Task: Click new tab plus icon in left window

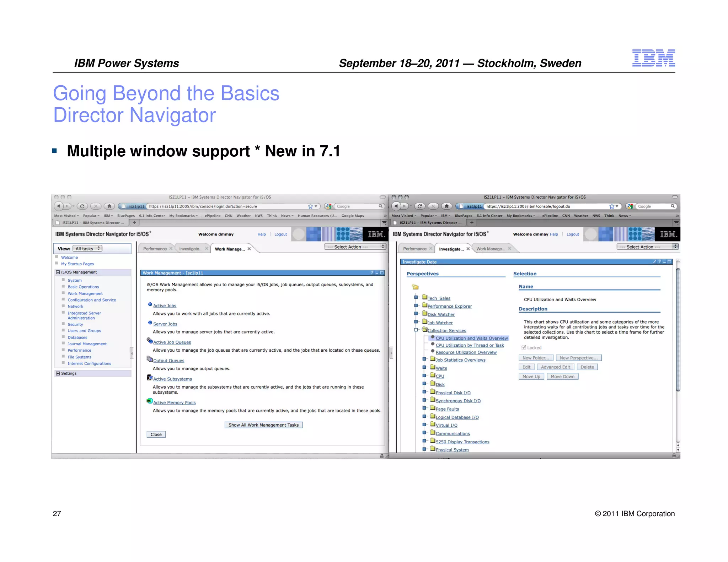Action: point(134,222)
